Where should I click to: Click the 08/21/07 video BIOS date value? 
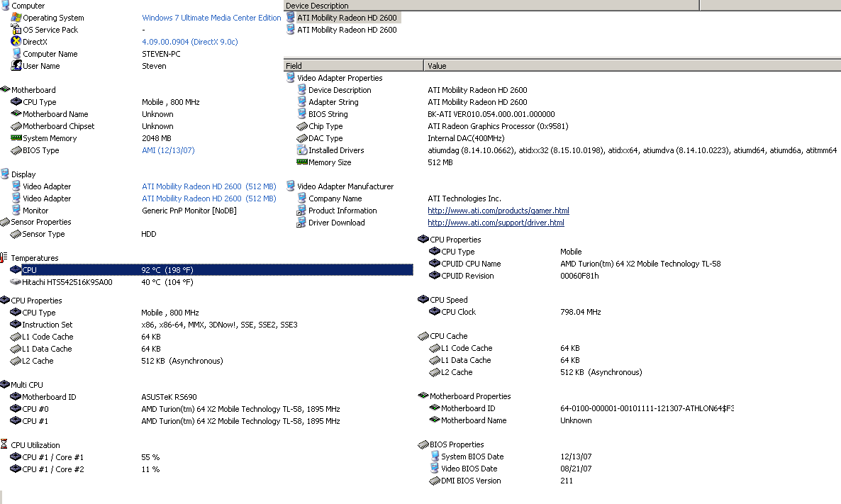[x=576, y=468]
